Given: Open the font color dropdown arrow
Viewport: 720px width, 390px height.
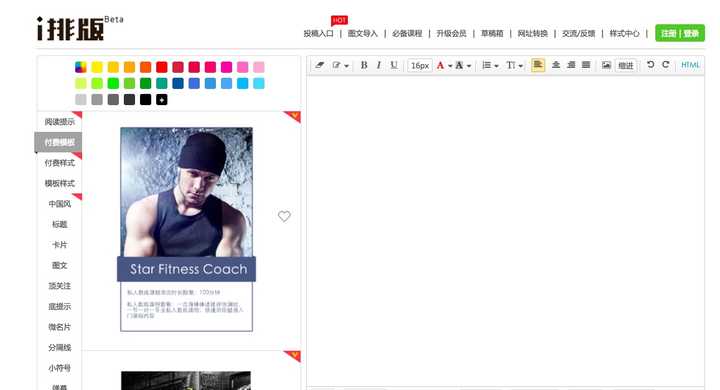Looking at the screenshot, I should [450, 66].
